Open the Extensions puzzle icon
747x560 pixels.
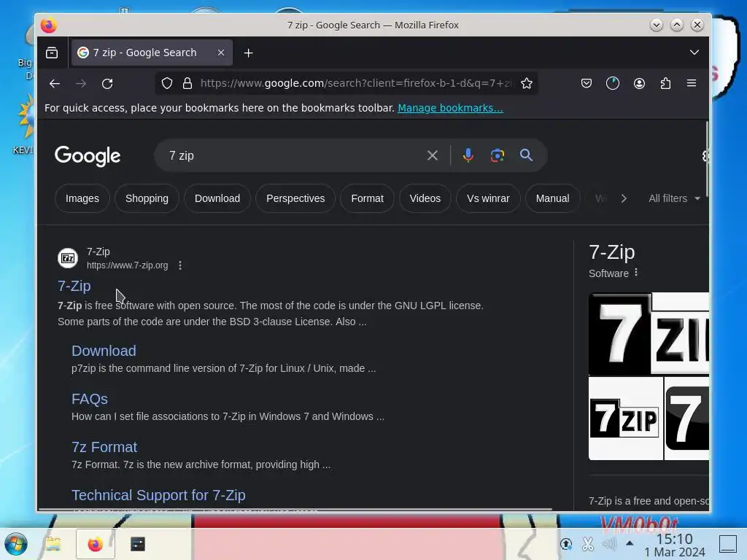pyautogui.click(x=665, y=83)
